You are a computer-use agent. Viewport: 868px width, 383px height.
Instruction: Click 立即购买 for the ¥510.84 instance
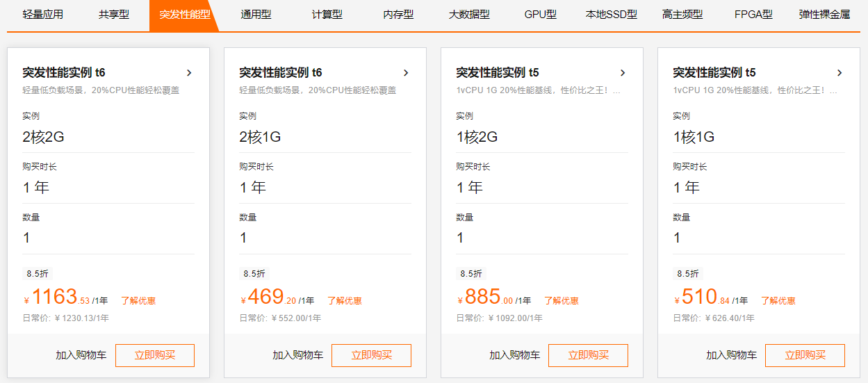[805, 355]
